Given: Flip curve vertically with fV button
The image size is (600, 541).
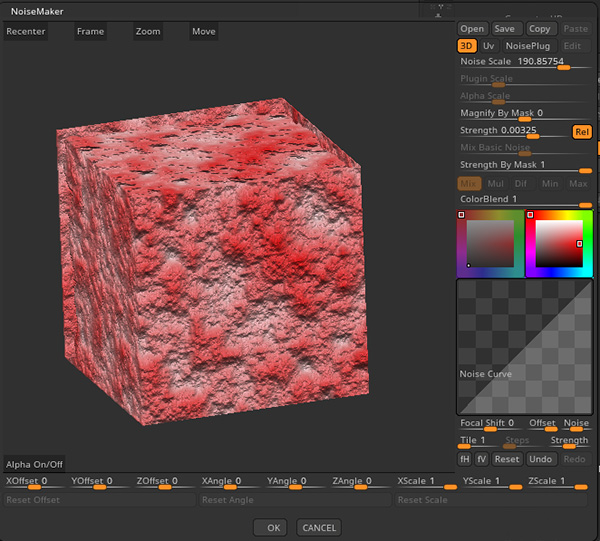Looking at the screenshot, I should click(481, 459).
